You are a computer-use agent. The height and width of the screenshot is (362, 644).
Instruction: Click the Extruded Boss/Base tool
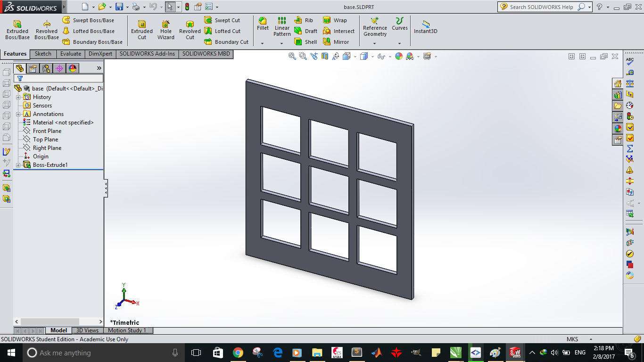tap(17, 30)
